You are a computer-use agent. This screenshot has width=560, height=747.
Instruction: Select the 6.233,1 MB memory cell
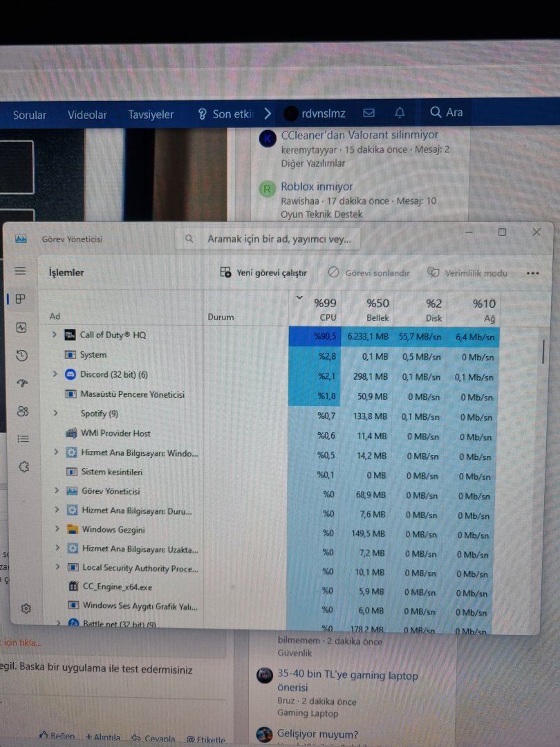click(x=367, y=337)
